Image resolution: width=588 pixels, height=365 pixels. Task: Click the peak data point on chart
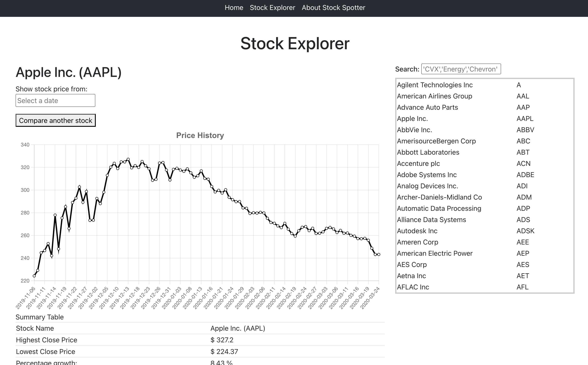pos(128,159)
